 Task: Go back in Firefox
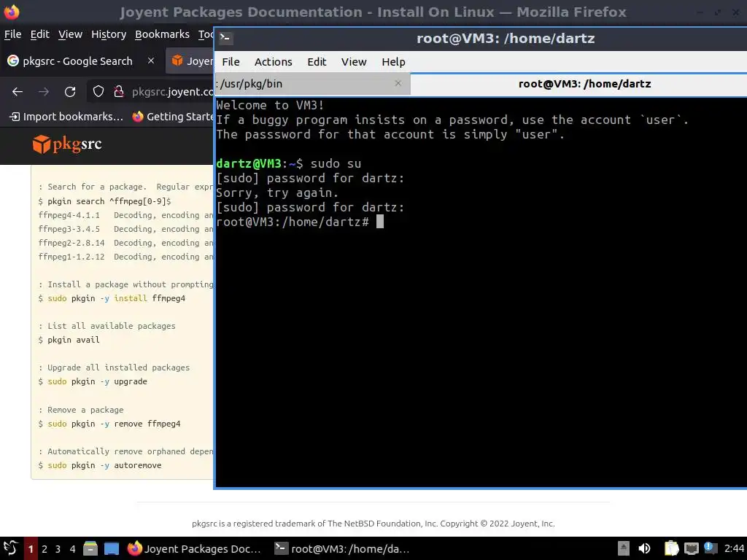[18, 91]
